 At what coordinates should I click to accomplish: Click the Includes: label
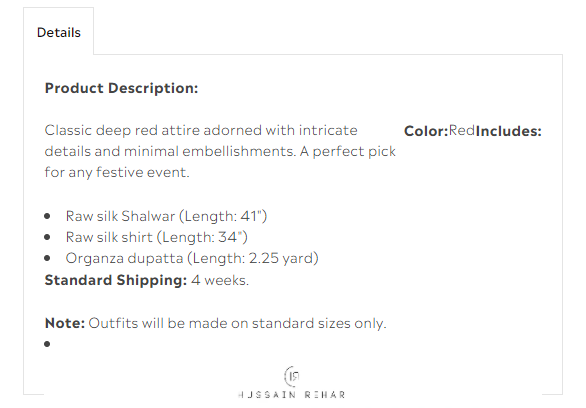pyautogui.click(x=509, y=131)
